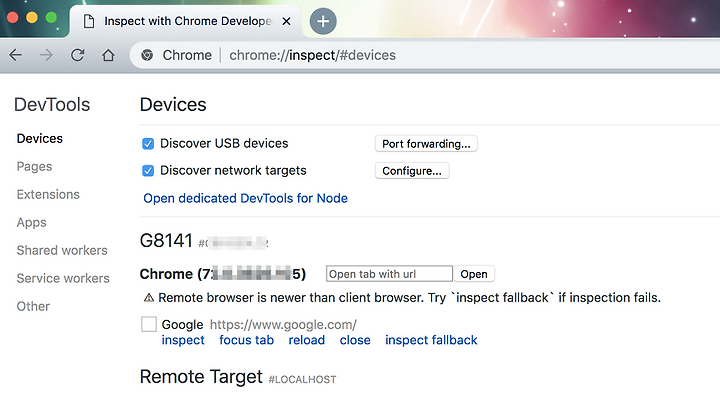Click the inspect fallback link
Screen dimensions: 720x411
click(x=431, y=340)
